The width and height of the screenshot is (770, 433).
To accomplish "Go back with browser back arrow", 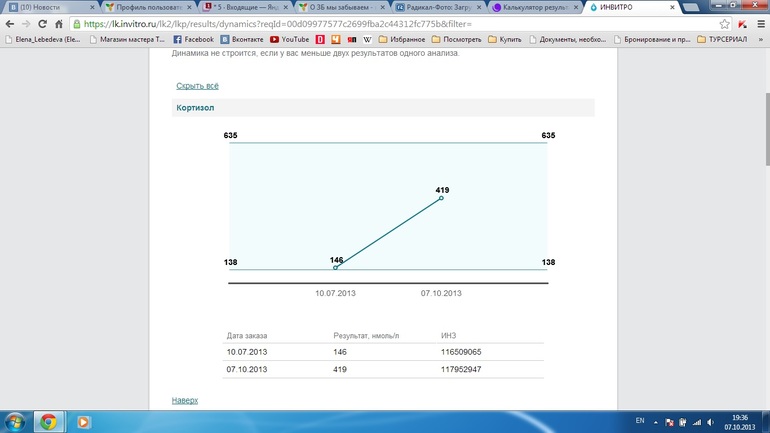I will click(x=10, y=24).
